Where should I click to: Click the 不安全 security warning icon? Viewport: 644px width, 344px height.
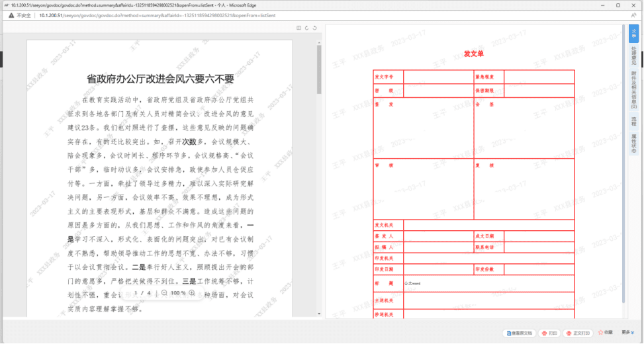(11, 16)
